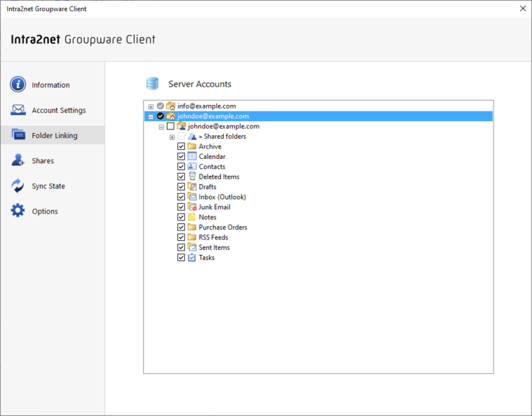This screenshot has height=416, width=532.
Task: Uncheck the Calendar checkbox
Action: click(x=181, y=157)
